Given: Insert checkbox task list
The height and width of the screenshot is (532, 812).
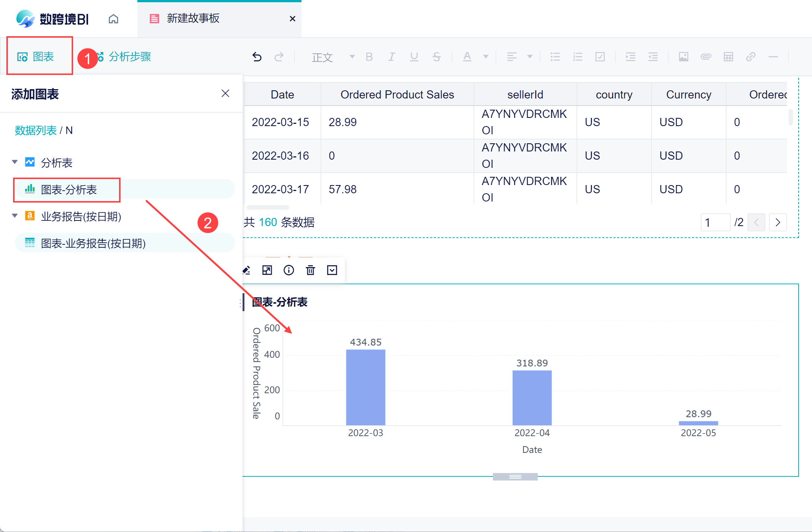Looking at the screenshot, I should 600,57.
